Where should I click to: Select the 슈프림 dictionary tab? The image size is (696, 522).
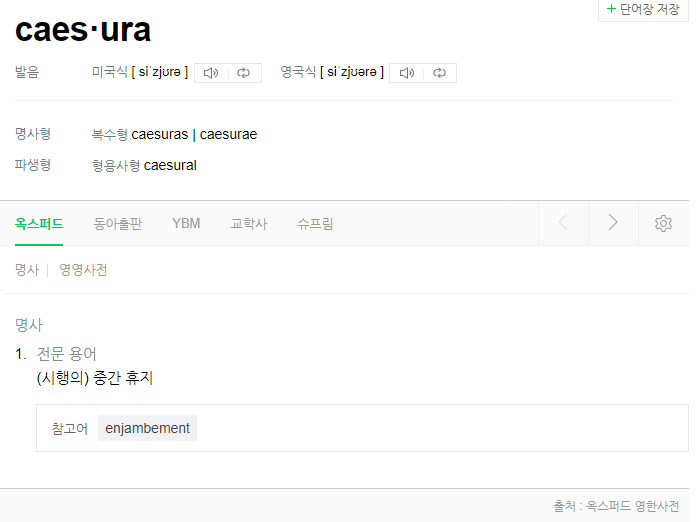coord(315,224)
